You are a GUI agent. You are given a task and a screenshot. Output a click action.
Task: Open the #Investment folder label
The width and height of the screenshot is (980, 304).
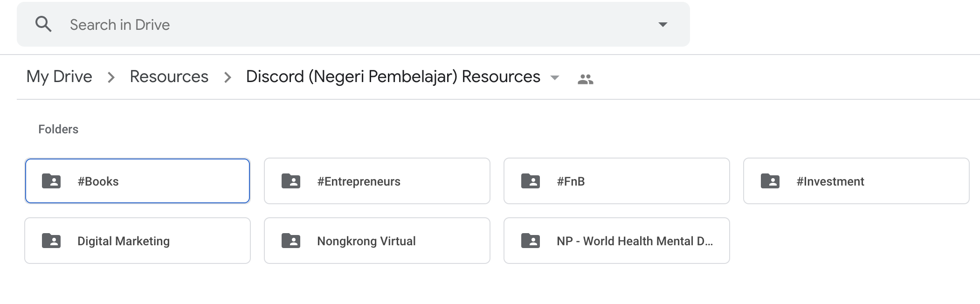point(830,181)
